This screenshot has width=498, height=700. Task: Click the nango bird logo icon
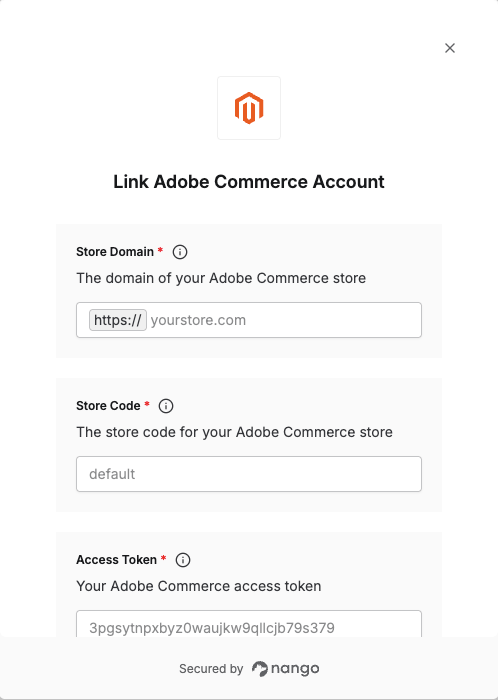[x=260, y=669]
